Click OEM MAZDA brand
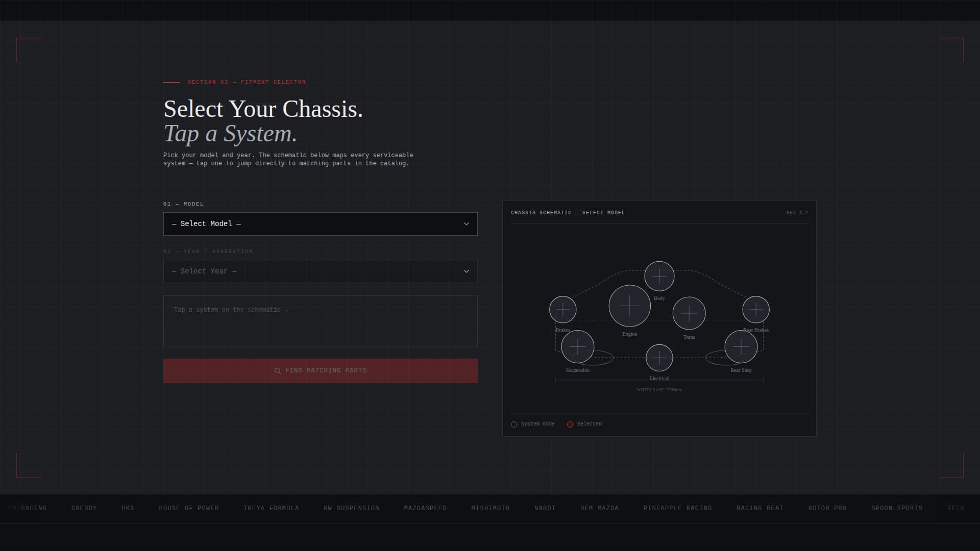 599,508
